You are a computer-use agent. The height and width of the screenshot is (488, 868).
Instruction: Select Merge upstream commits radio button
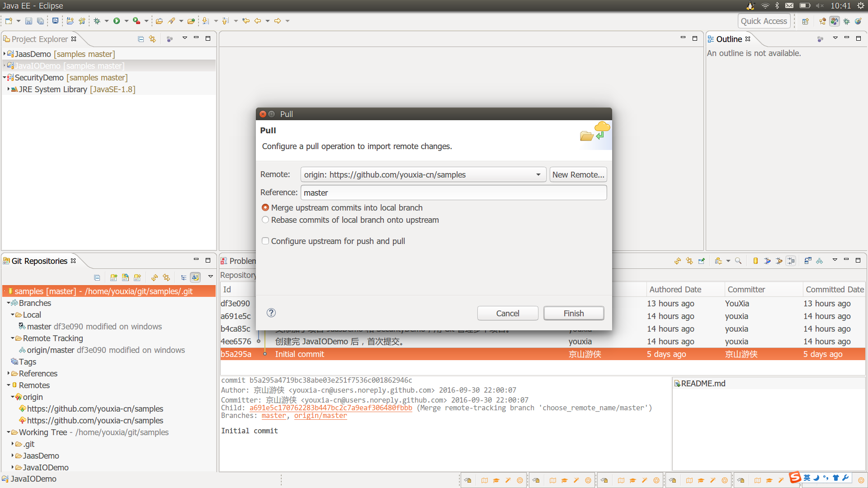click(x=265, y=207)
